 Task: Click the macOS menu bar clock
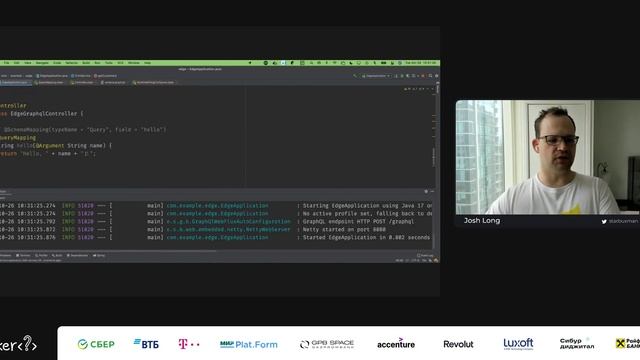[420, 63]
